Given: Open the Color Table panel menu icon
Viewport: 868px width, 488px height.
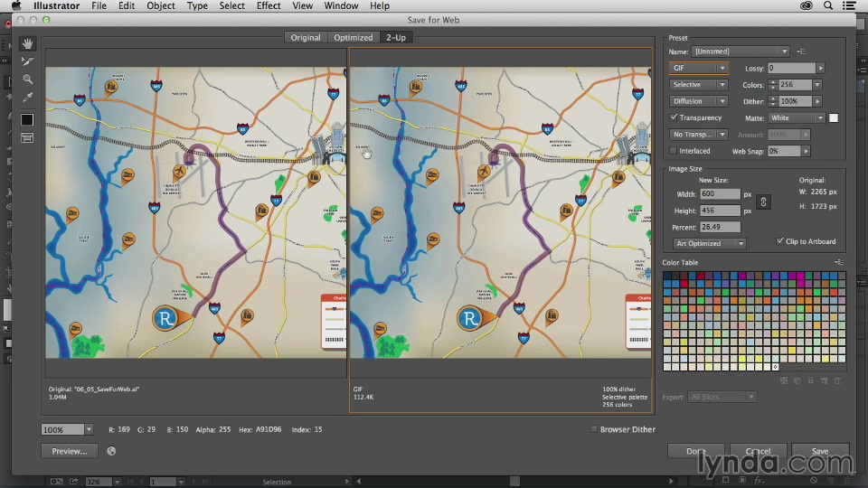Looking at the screenshot, I should pyautogui.click(x=839, y=262).
